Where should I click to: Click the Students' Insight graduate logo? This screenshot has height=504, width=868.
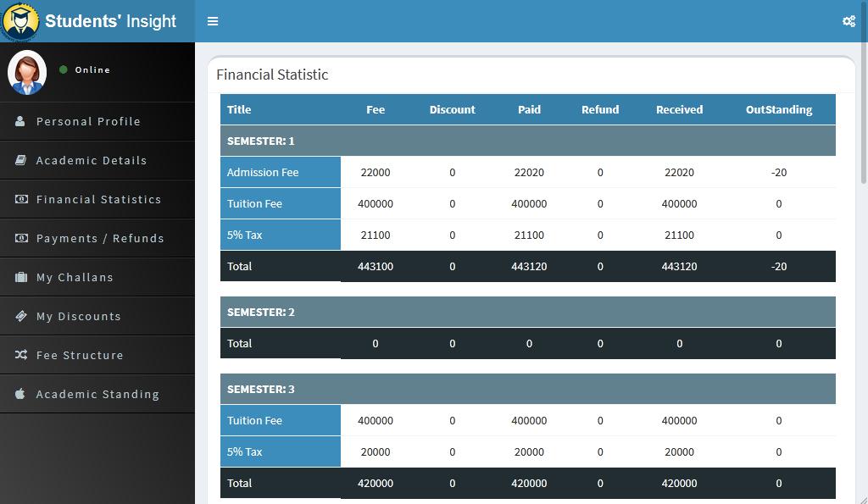click(20, 21)
